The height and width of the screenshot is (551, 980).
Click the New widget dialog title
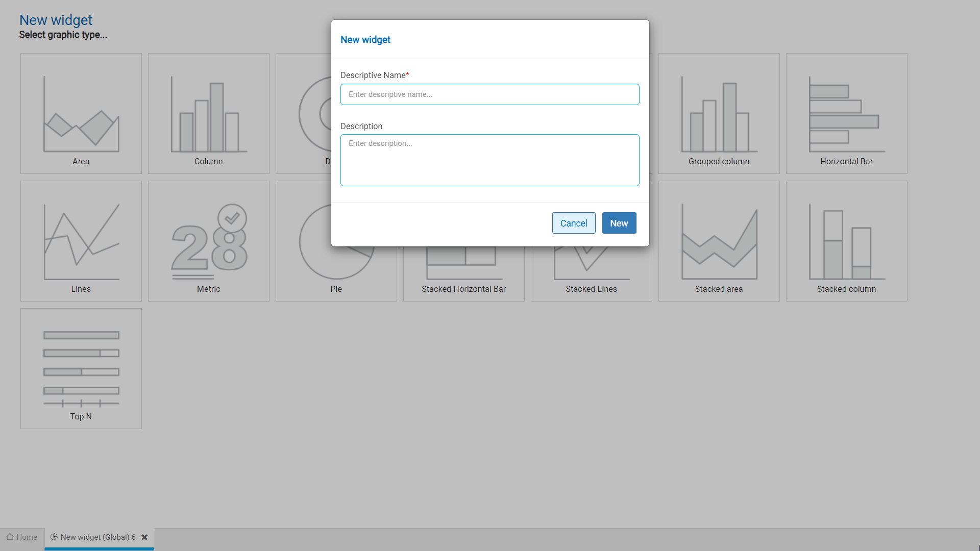[x=365, y=40]
